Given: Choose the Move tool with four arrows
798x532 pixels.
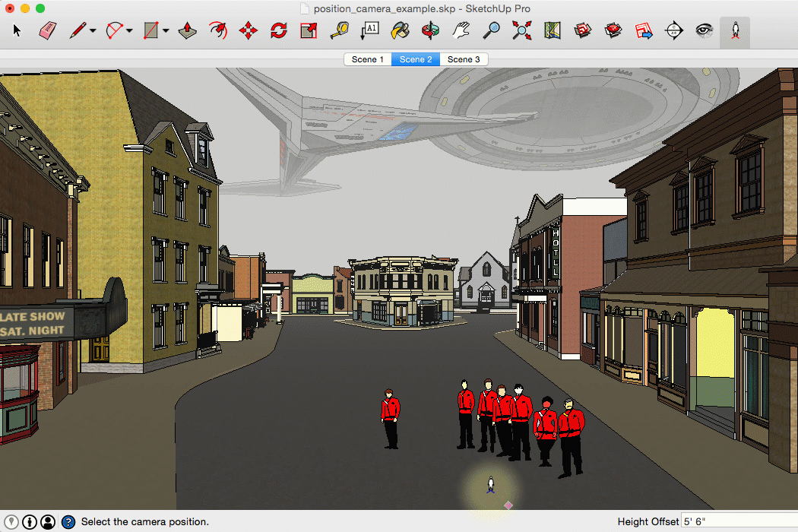Looking at the screenshot, I should tap(248, 30).
